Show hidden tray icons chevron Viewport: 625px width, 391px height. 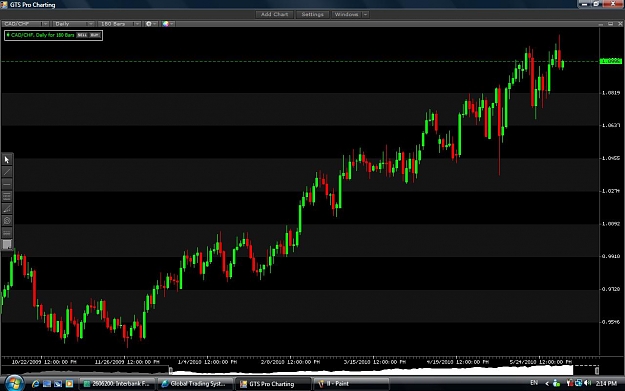547,383
